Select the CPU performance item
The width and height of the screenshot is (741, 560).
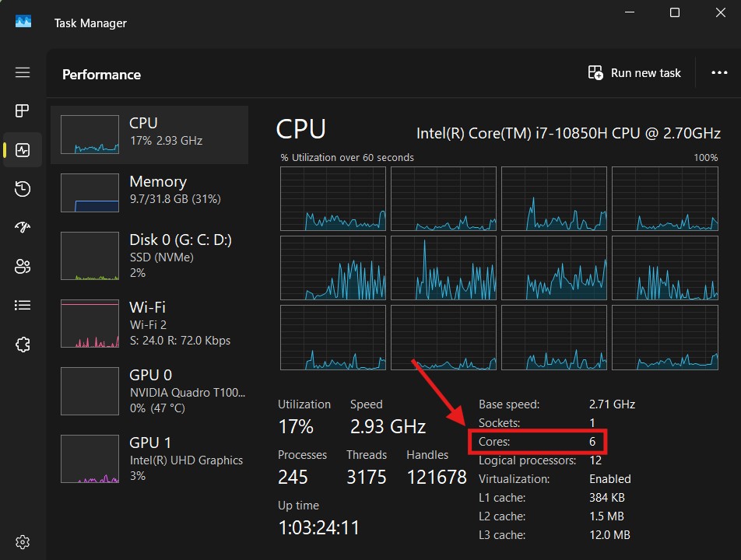point(149,135)
